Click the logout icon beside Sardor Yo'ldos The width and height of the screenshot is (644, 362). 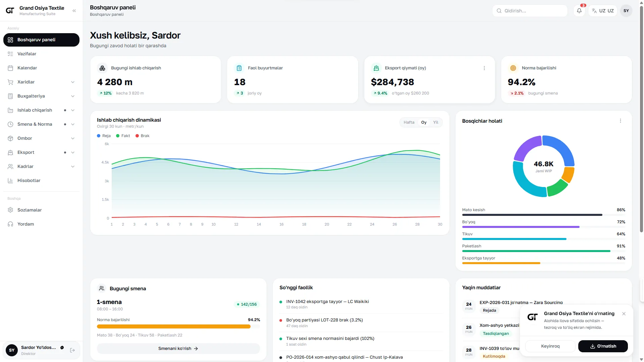point(72,350)
